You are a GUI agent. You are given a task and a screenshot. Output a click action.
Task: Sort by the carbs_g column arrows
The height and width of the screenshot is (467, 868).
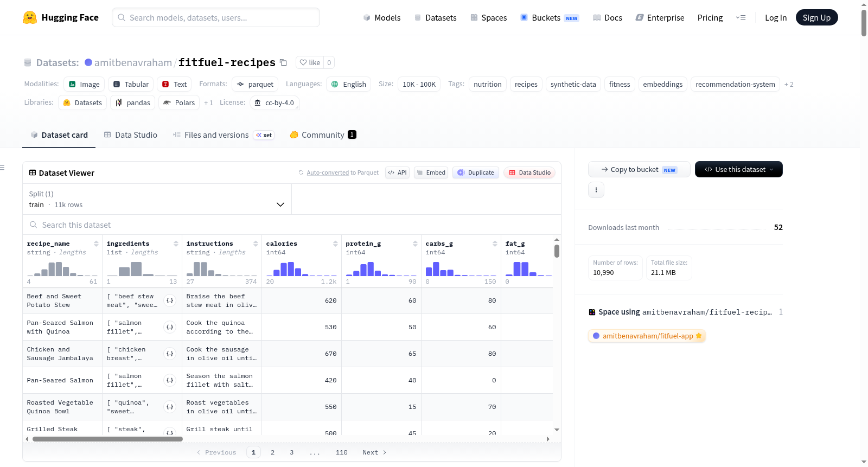pos(495,244)
